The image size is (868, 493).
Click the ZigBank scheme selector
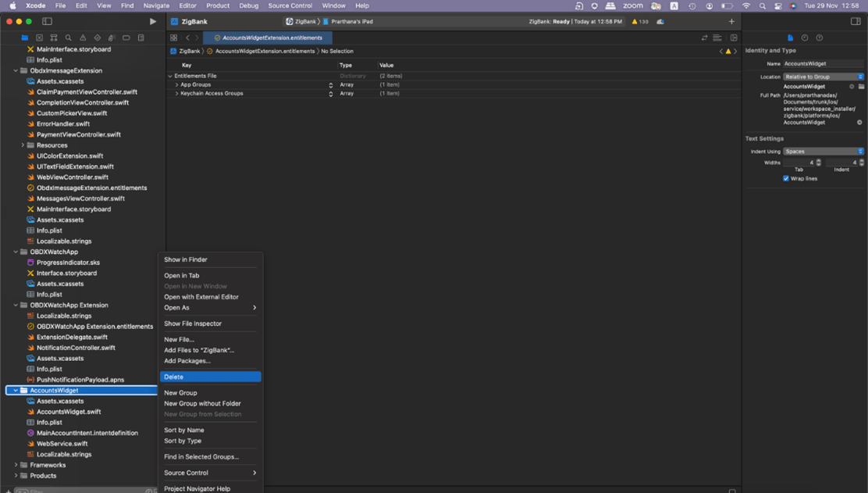tap(302, 22)
